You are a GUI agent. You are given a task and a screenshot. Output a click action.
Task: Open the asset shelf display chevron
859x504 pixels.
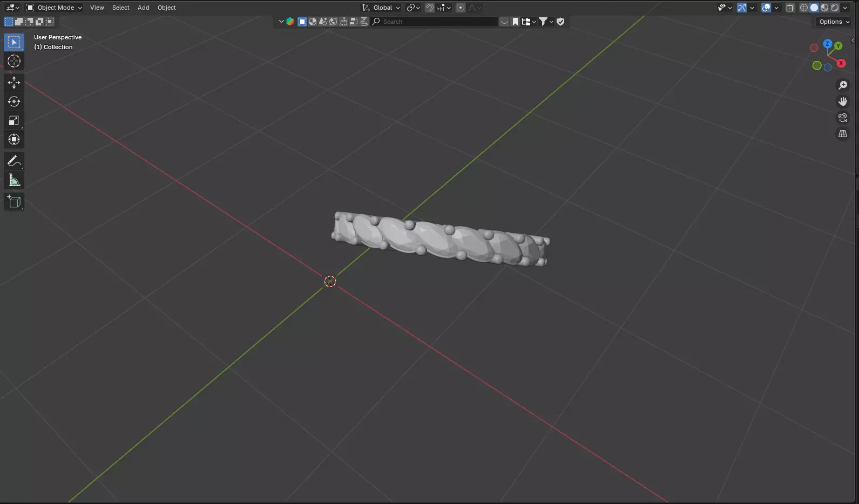281,22
